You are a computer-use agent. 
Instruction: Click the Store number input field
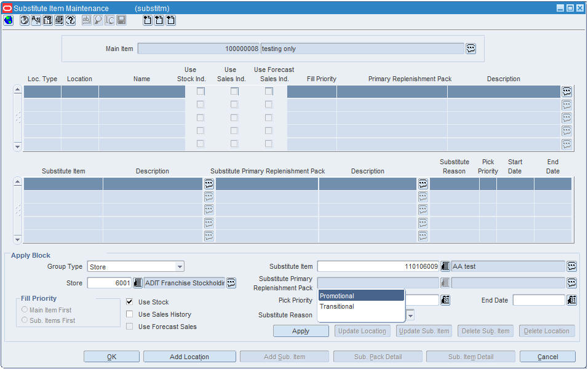[109, 283]
